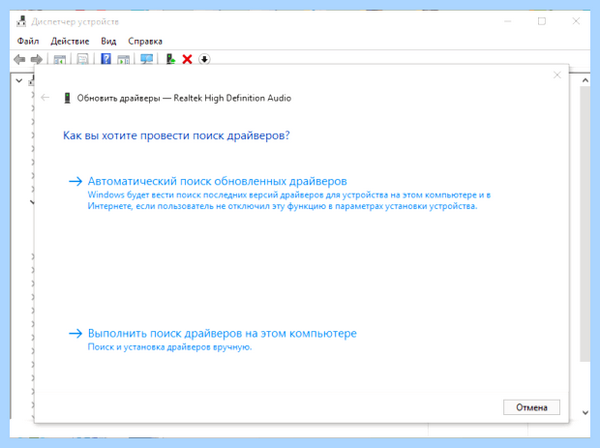
Task: Click the down arrow disable device icon
Action: [x=204, y=59]
